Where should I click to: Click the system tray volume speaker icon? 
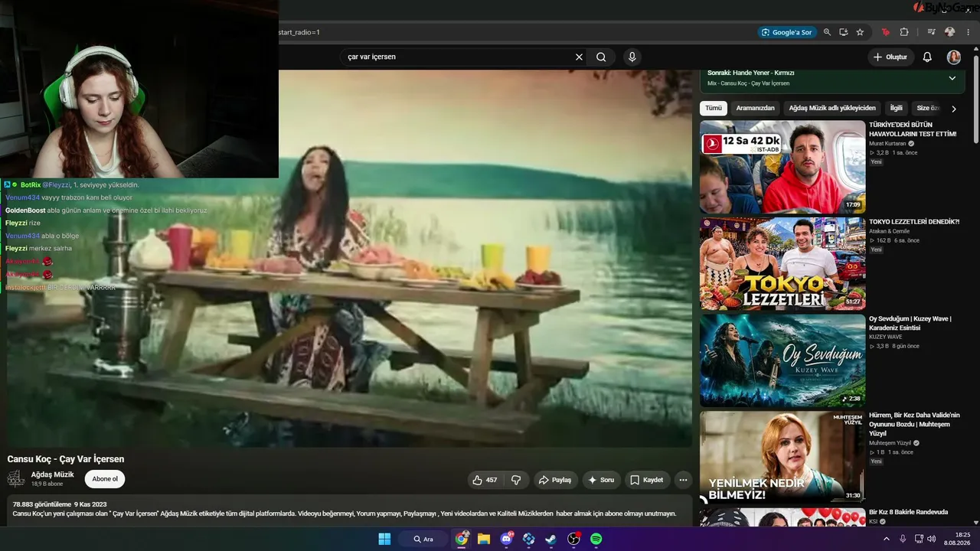[x=931, y=539]
